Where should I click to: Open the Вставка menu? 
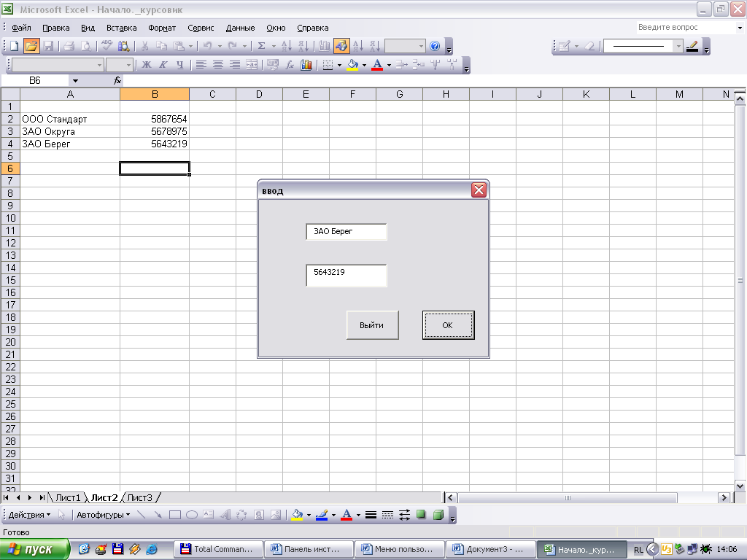click(x=122, y=28)
